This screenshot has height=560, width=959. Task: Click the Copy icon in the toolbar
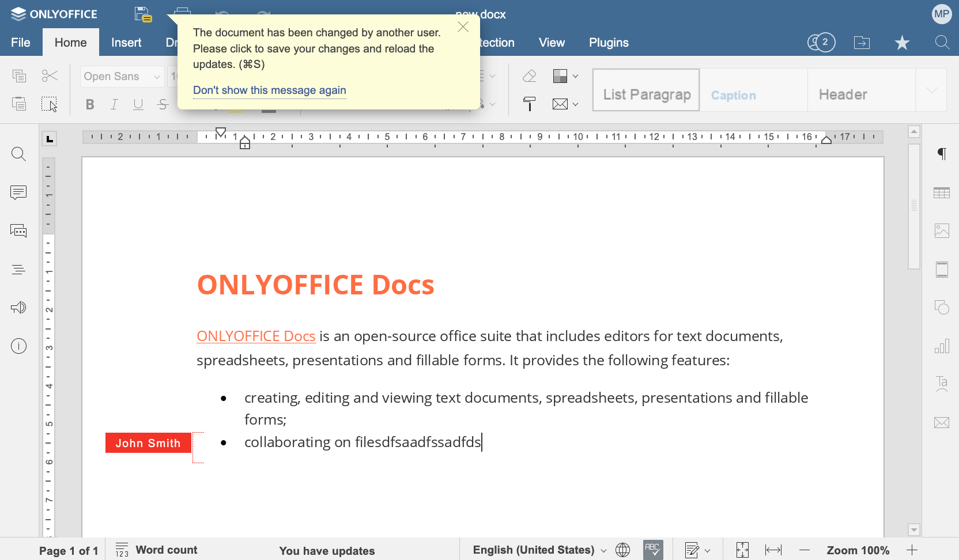19,76
